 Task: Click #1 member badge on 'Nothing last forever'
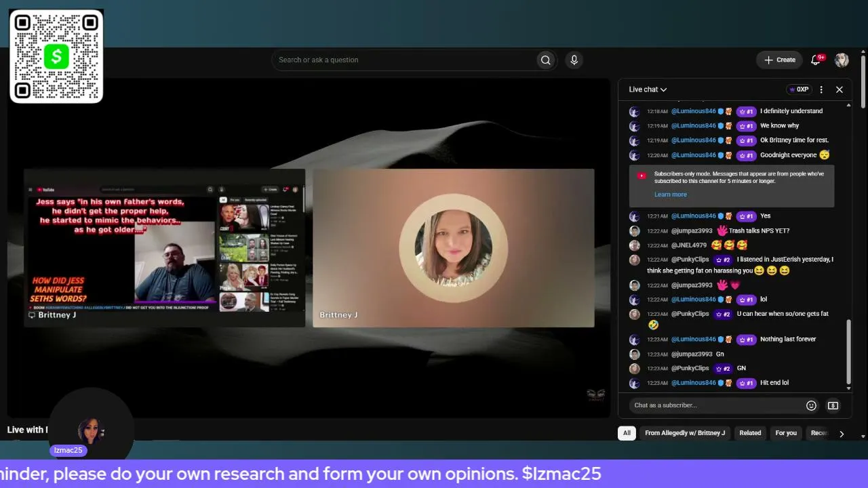point(746,340)
